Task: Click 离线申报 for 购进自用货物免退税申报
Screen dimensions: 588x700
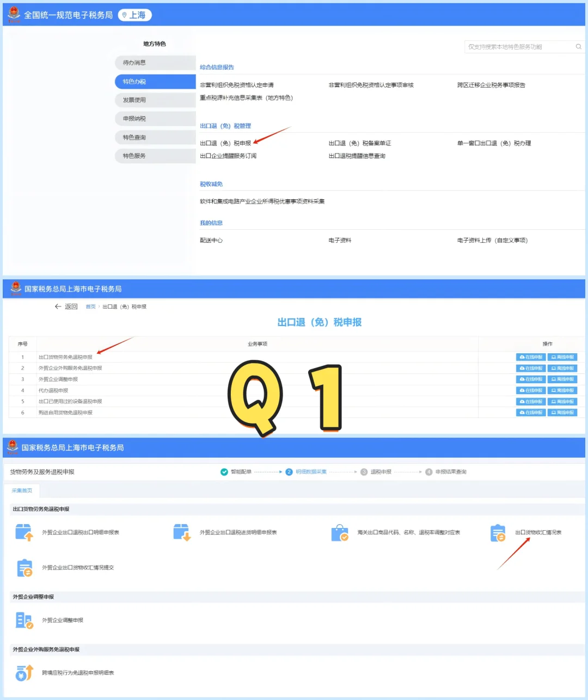Action: [562, 413]
